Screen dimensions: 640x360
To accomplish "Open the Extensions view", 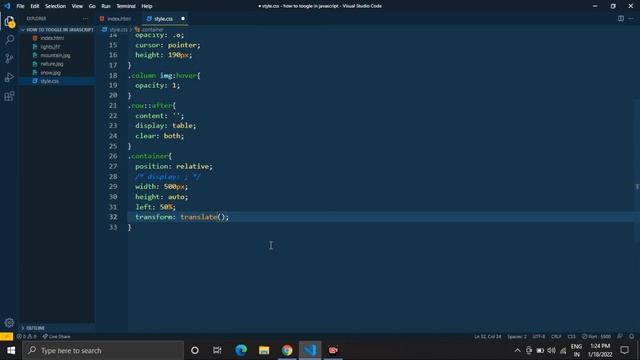I will tap(9, 96).
